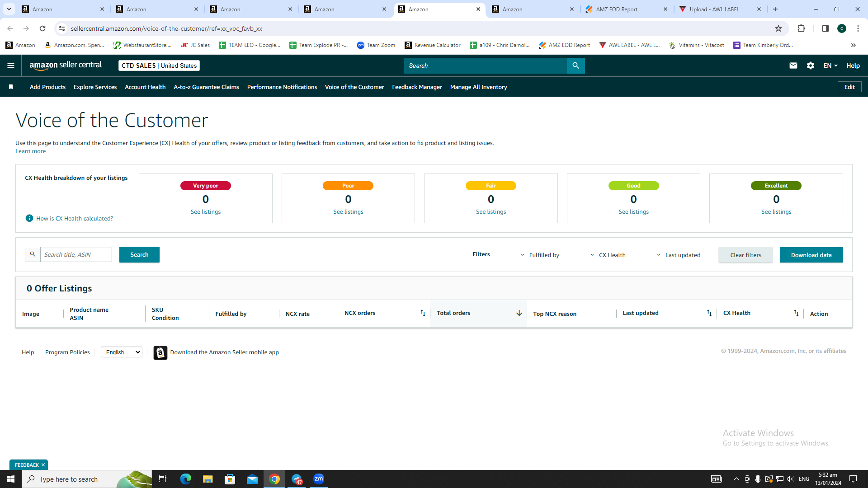Screen dimensions: 868x488
Task: Click the Download data button
Action: 811,255
